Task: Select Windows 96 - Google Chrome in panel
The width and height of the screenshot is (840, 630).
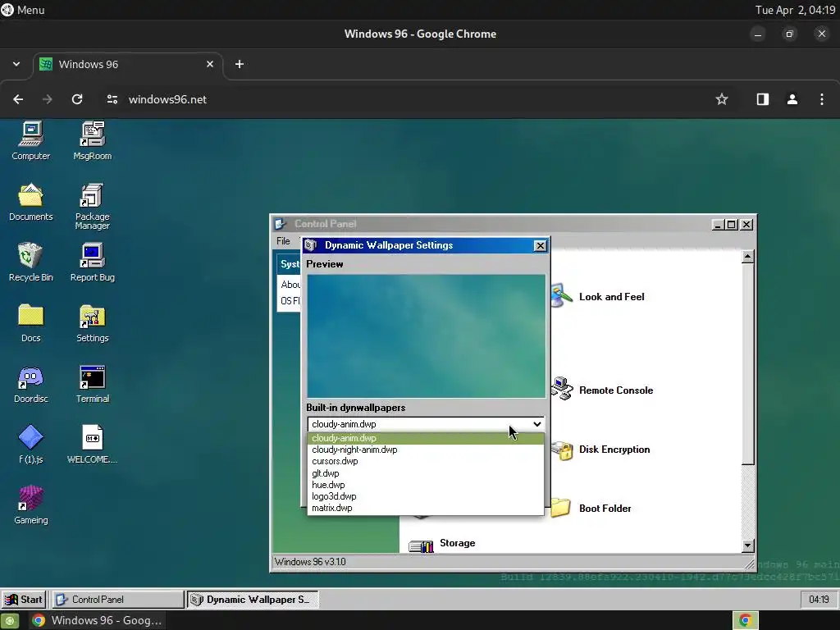Action: (x=97, y=620)
